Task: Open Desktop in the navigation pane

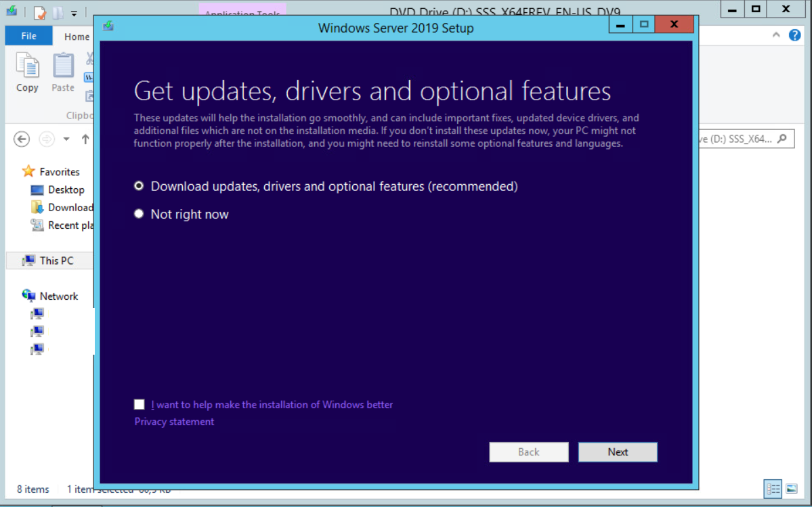Action: [66, 190]
